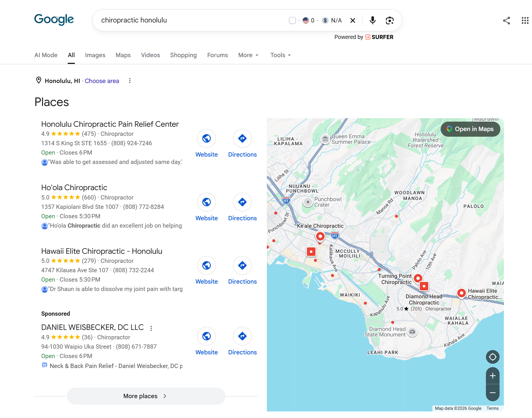Tick the Surfer checkbox in the search bar
Image resolution: width=532 pixels, height=418 pixels.
(x=292, y=20)
